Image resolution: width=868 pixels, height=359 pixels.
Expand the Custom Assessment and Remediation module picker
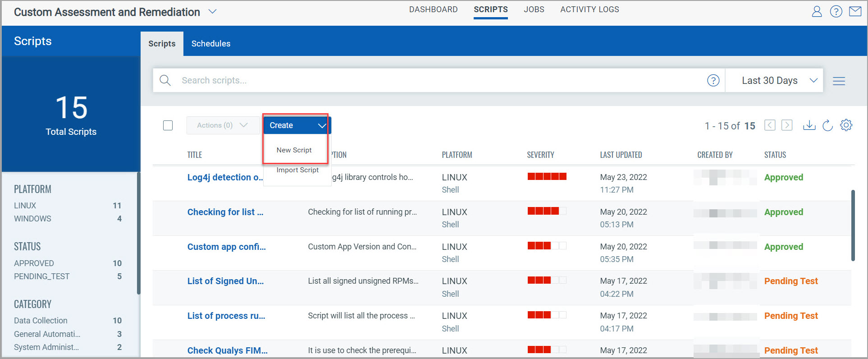tap(212, 12)
